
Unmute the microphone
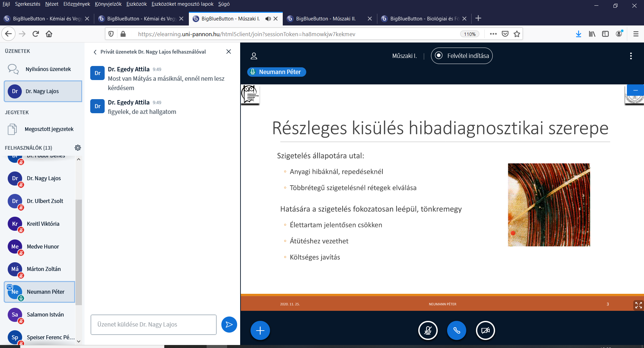point(428,331)
